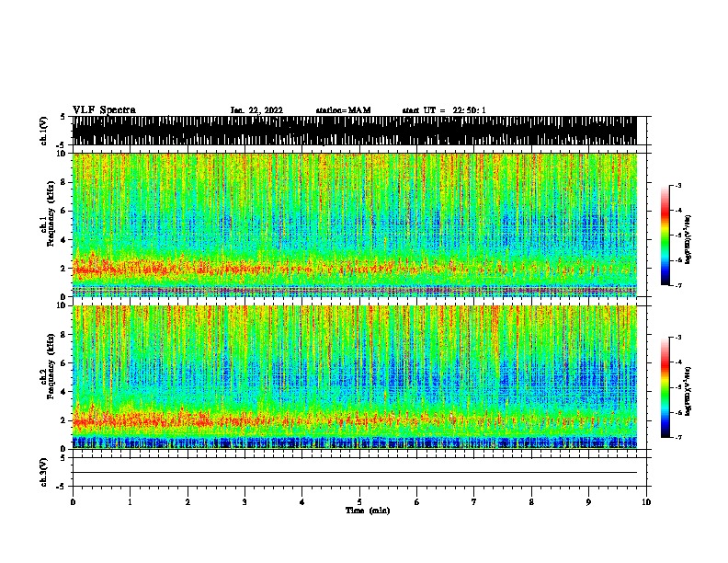Image resolution: width=728 pixels, height=563 pixels.
Task: Click the "station=MAM" header text
Action: coord(343,110)
